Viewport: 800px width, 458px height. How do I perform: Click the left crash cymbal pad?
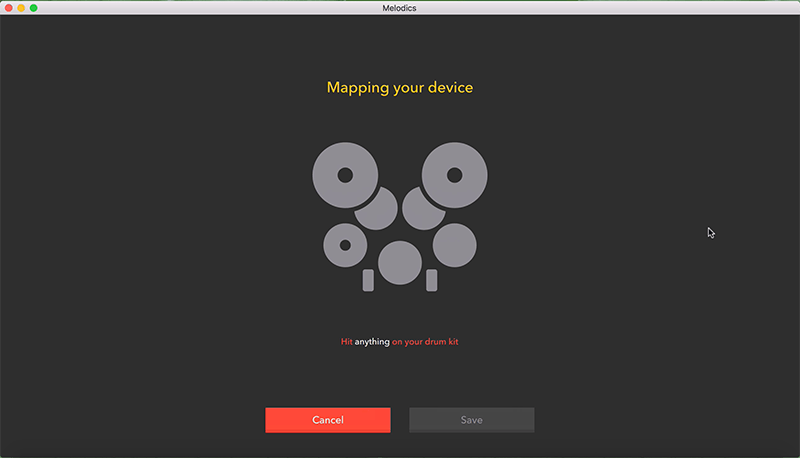(x=345, y=175)
